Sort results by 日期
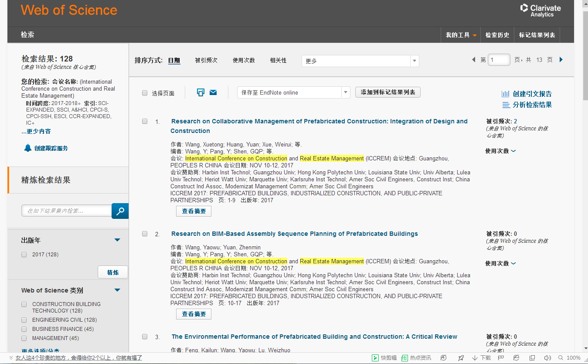This screenshot has height=364, width=588. tap(174, 61)
